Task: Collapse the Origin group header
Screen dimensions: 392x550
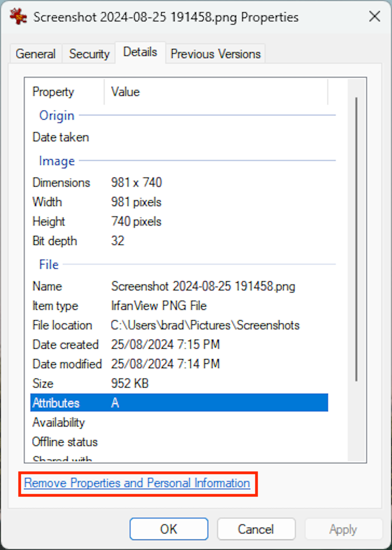Action: [x=57, y=116]
